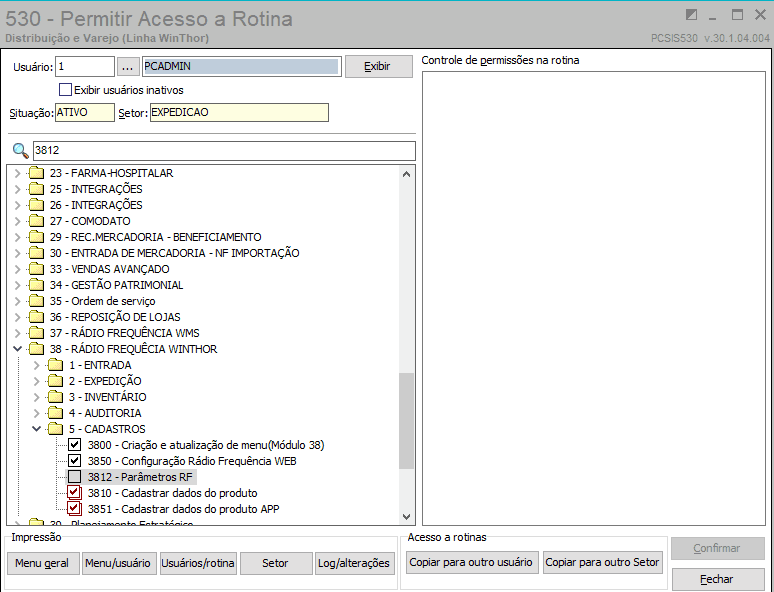
Task: Click folder icon of 34 - GESTÃO PATRIMONIAL
Action: [36, 285]
